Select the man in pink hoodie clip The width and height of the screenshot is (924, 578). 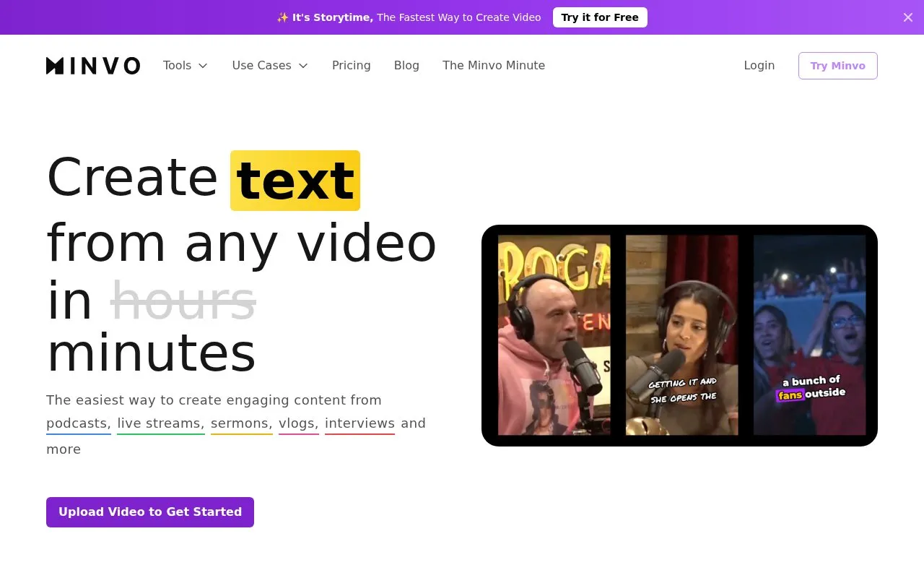(554, 335)
